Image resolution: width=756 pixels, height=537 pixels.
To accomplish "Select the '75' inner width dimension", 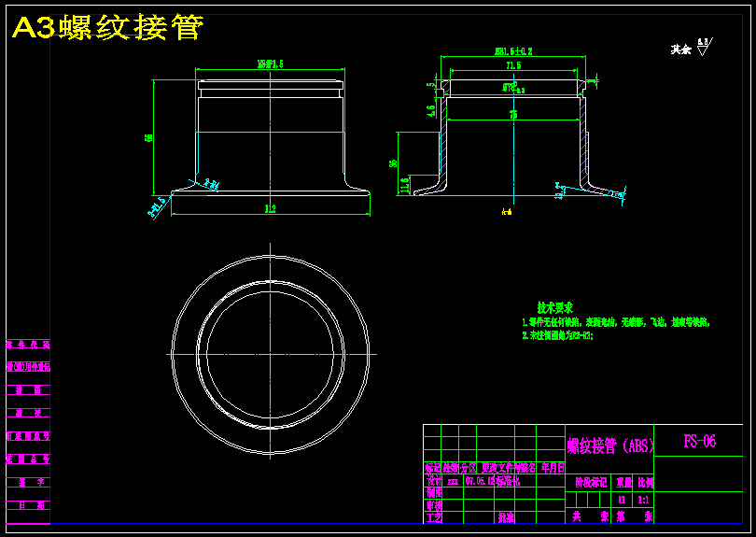I will click(513, 115).
